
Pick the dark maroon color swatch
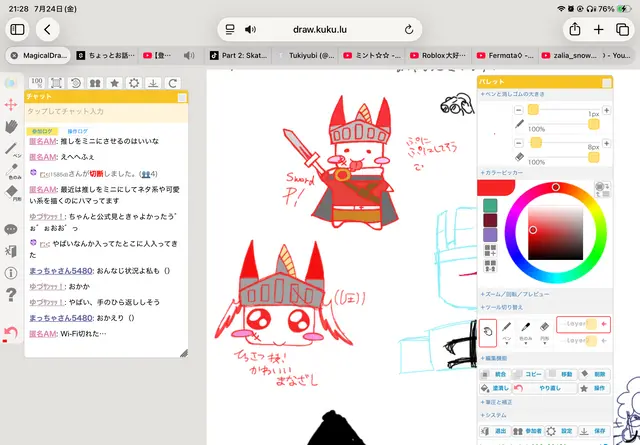490,220
